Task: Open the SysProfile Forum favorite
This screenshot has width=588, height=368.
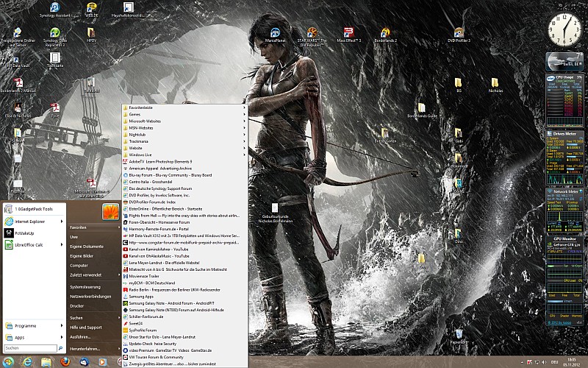Action: pyautogui.click(x=184, y=330)
